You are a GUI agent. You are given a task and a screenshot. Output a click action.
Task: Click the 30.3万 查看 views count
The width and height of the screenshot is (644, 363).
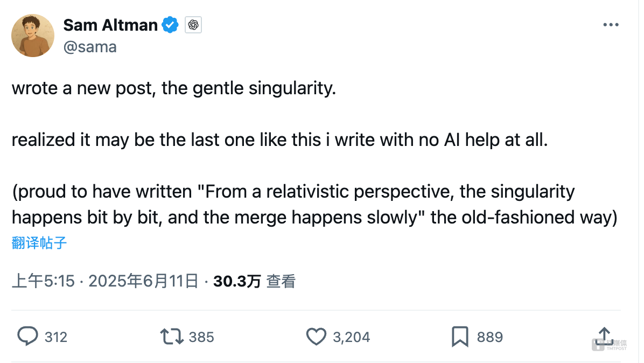point(254,281)
